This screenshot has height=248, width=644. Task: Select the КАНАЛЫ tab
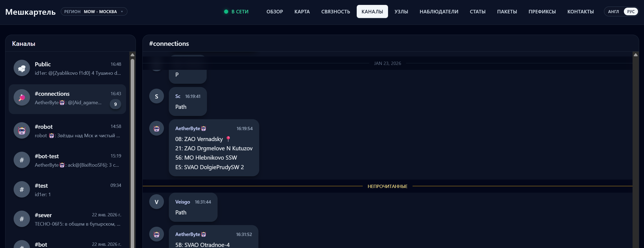point(372,12)
